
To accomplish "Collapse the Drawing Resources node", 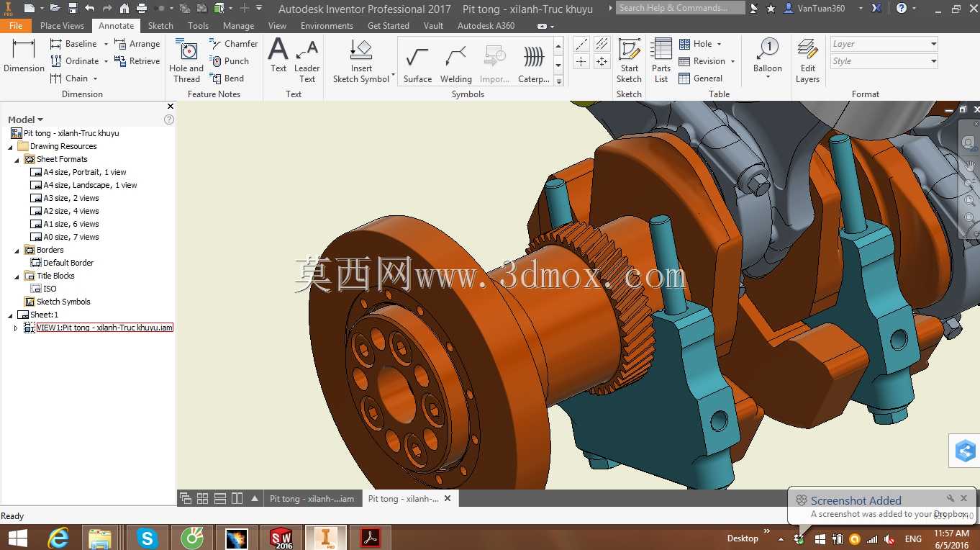I will pyautogui.click(x=10, y=147).
